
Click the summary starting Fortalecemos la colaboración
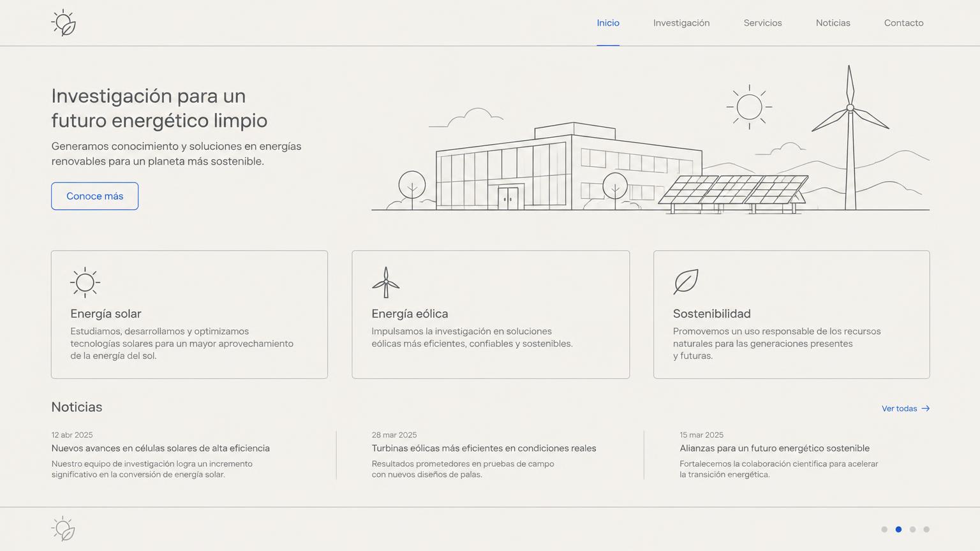(779, 469)
